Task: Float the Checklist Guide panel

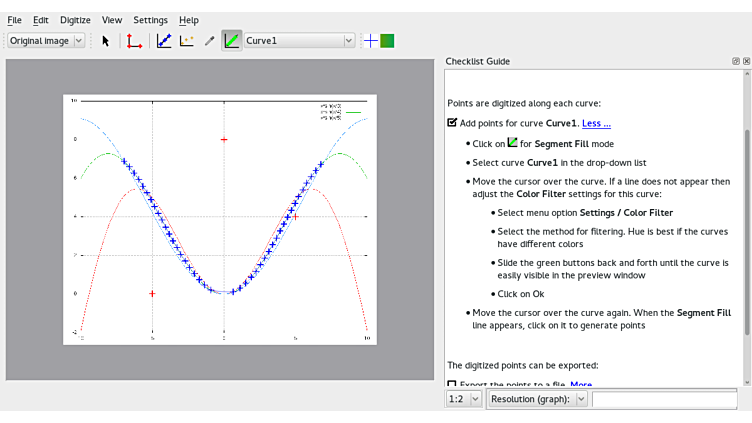Action: [x=736, y=61]
